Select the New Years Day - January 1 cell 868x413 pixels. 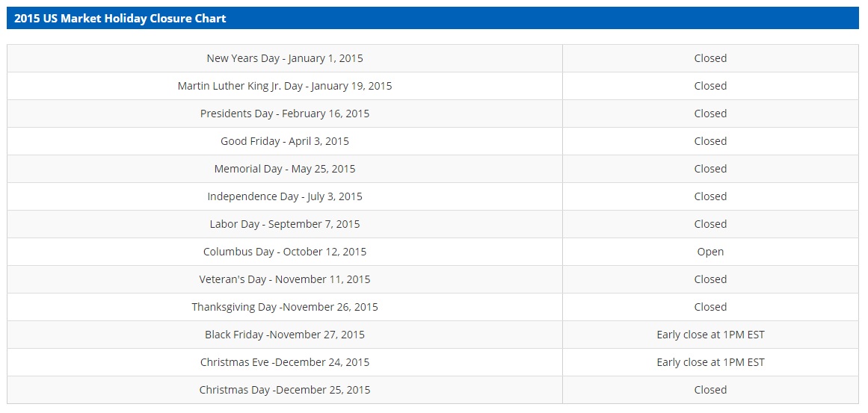click(285, 58)
